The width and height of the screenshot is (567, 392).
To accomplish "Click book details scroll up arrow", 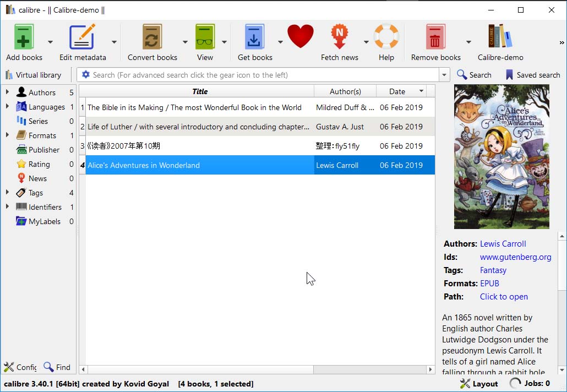I will 561,236.
